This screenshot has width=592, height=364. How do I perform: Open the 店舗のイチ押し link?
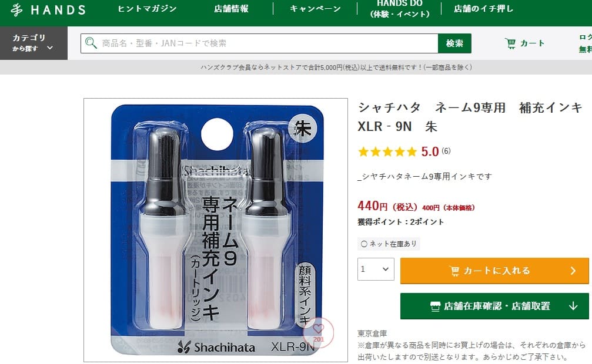[483, 9]
